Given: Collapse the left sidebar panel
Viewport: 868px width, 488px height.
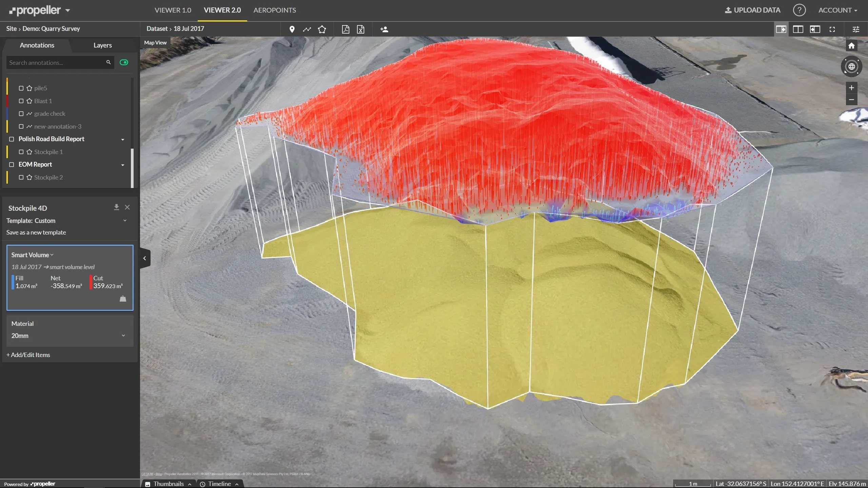Looking at the screenshot, I should [x=145, y=258].
